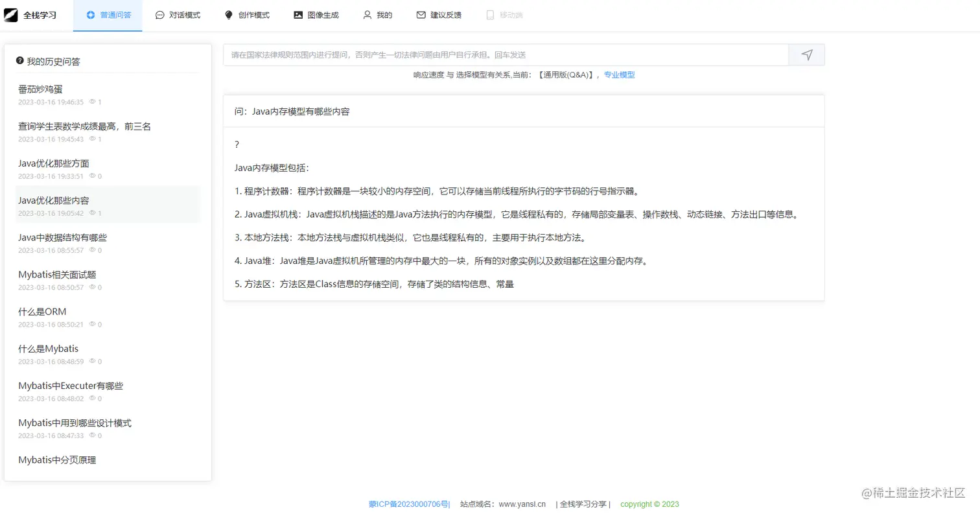
Task: Click the answer line about 方法区
Action: (375, 284)
